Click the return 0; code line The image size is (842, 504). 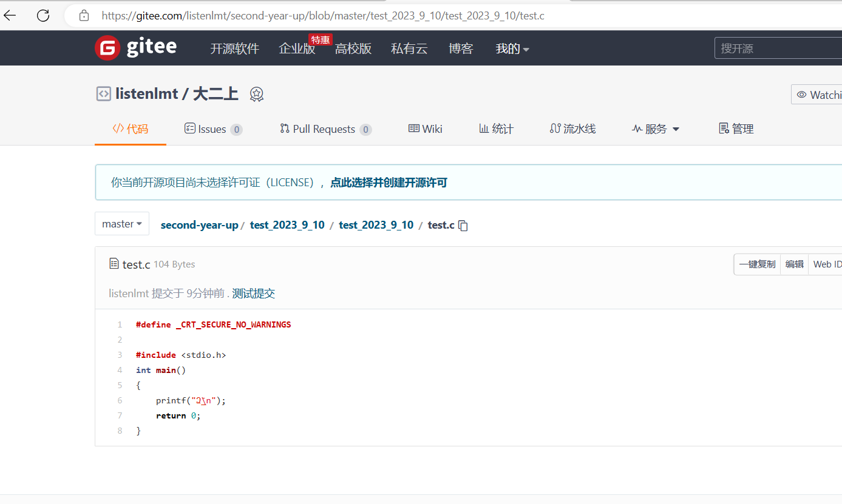pos(178,415)
